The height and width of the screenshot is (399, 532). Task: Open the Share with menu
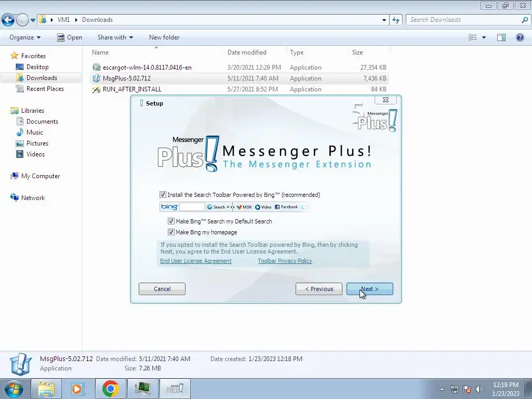pyautogui.click(x=115, y=37)
